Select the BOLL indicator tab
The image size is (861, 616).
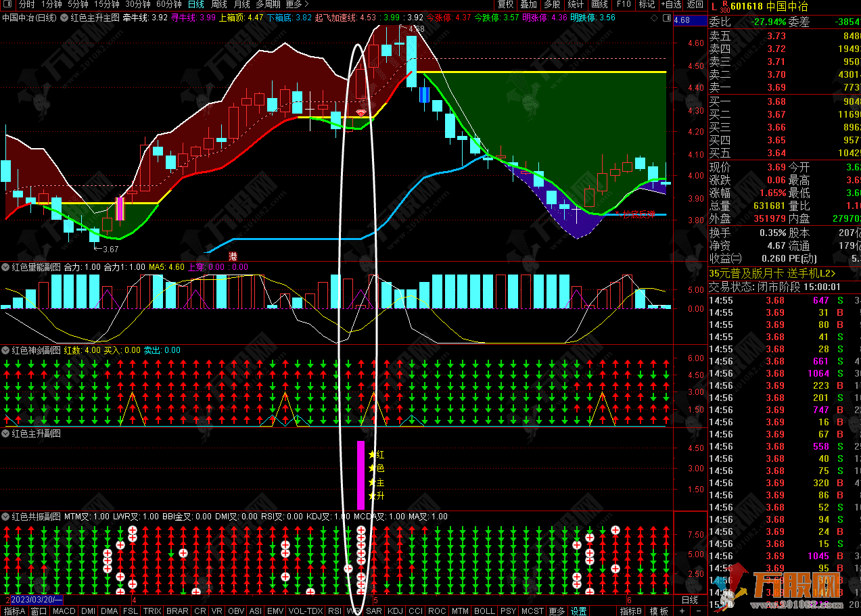[484, 611]
